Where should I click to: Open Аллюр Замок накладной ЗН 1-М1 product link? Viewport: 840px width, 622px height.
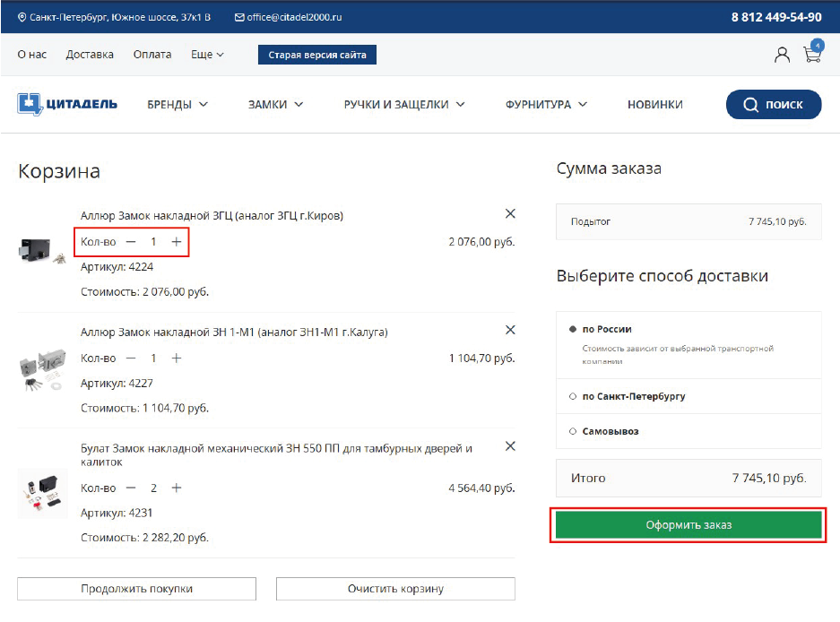point(234,333)
